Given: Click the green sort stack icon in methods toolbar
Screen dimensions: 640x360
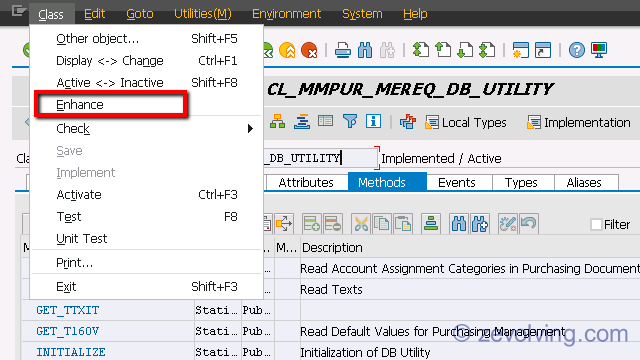Looking at the screenshot, I should (x=431, y=224).
